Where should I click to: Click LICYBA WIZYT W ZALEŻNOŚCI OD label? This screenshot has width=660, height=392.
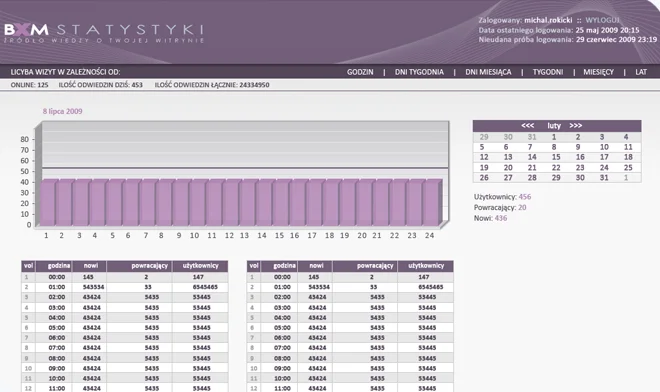(x=65, y=72)
